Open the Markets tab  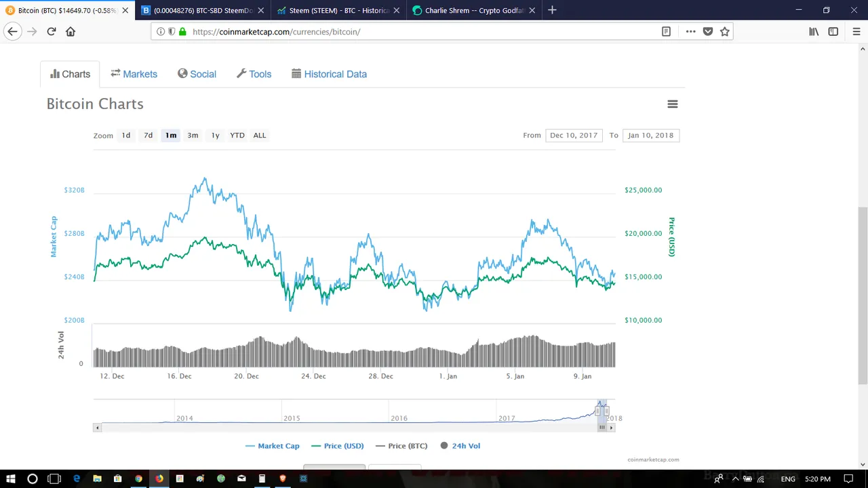pyautogui.click(x=134, y=74)
